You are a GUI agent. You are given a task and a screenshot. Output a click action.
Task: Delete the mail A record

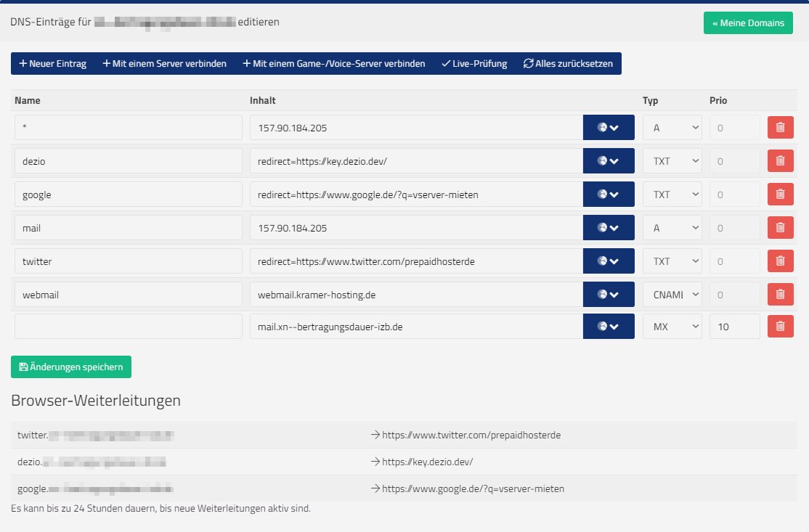click(x=780, y=228)
